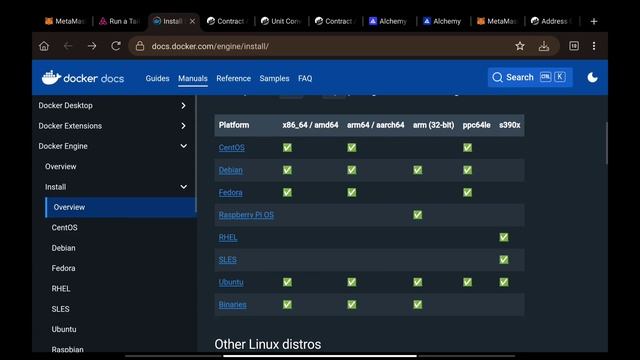640x360 pixels.
Task: Collapse Docker Engine sidebar chevron
Action: coord(184,146)
